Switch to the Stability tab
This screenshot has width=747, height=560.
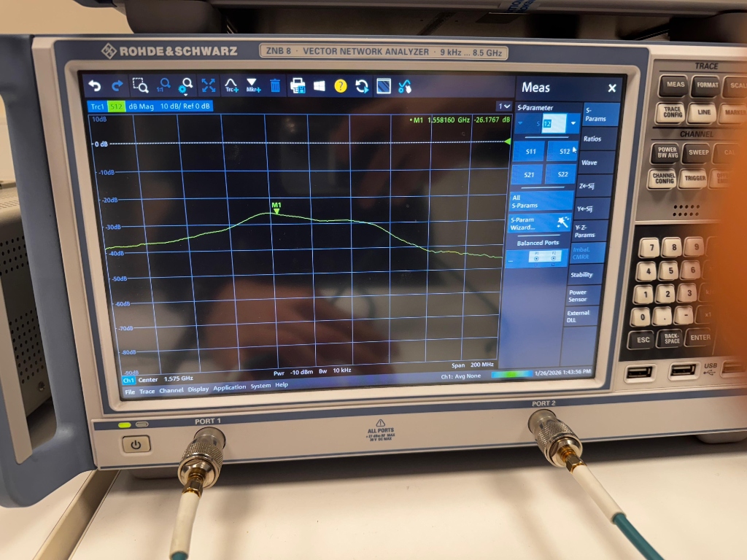pos(581,275)
